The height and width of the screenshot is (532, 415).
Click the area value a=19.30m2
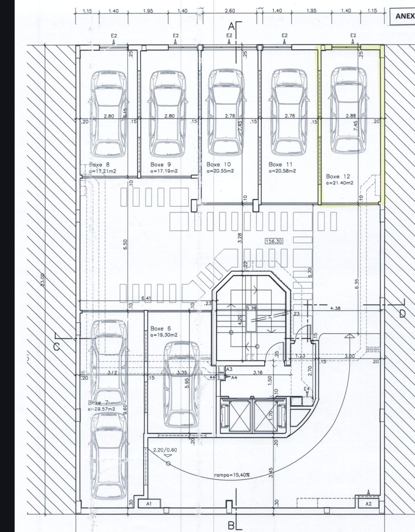coord(164,335)
